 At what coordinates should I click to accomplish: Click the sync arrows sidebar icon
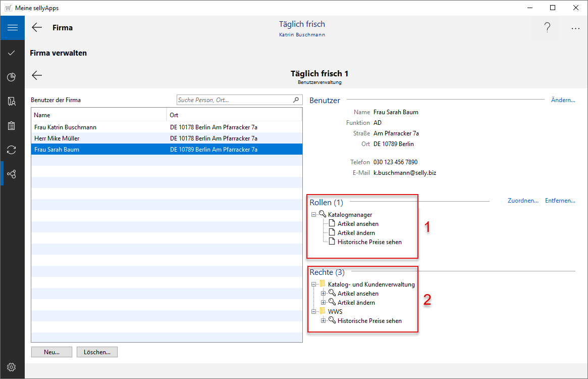pos(12,150)
